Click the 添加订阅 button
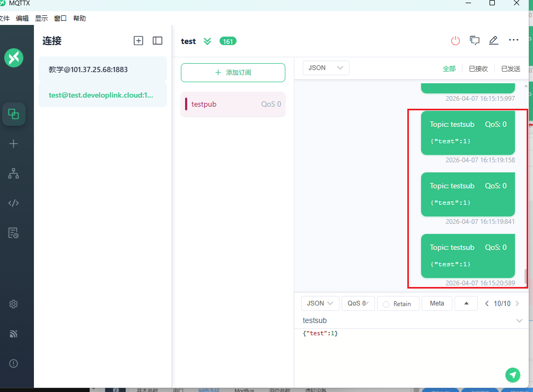 (x=233, y=73)
